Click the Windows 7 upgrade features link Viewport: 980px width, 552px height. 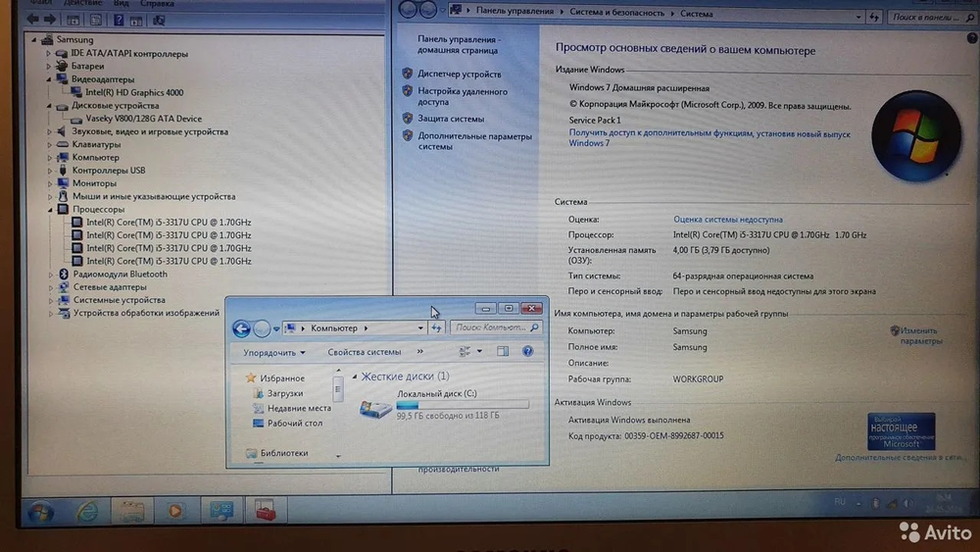709,138
